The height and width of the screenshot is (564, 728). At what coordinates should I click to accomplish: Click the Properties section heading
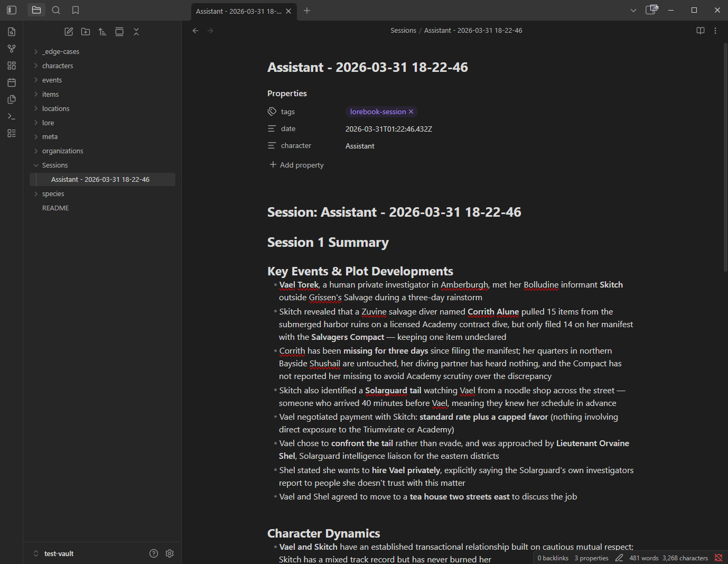click(287, 94)
